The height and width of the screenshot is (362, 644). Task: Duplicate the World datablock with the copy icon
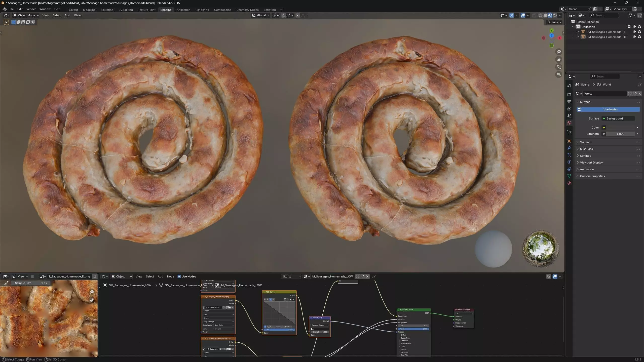(x=635, y=94)
